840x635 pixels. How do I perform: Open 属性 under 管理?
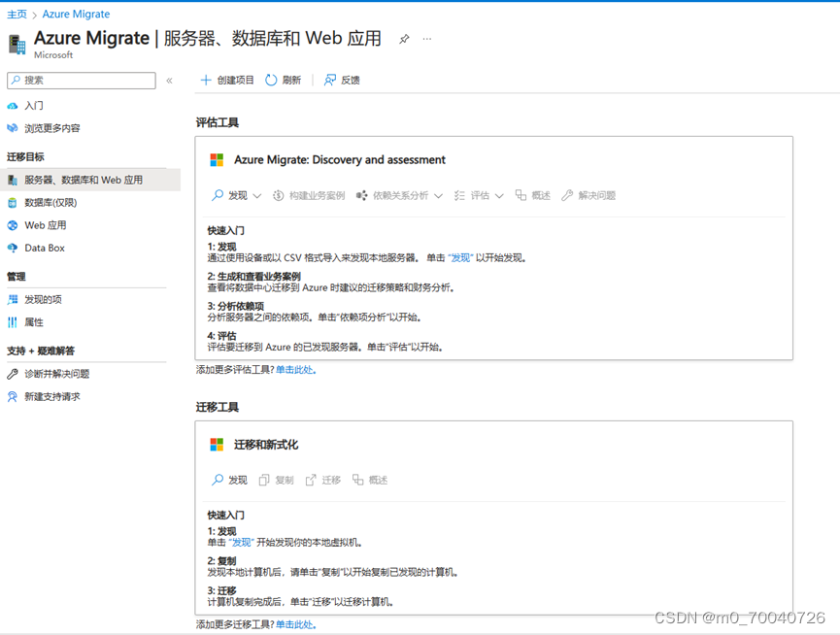click(34, 322)
